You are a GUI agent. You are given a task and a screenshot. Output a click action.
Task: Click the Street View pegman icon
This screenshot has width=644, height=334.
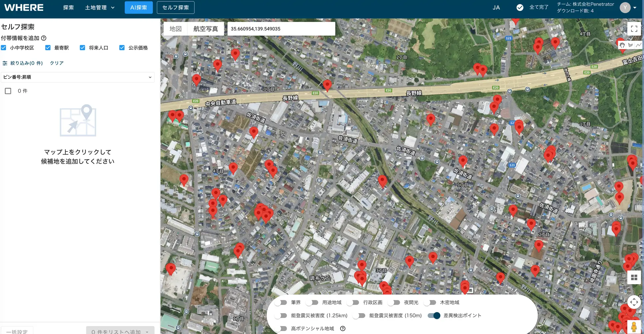(x=634, y=327)
